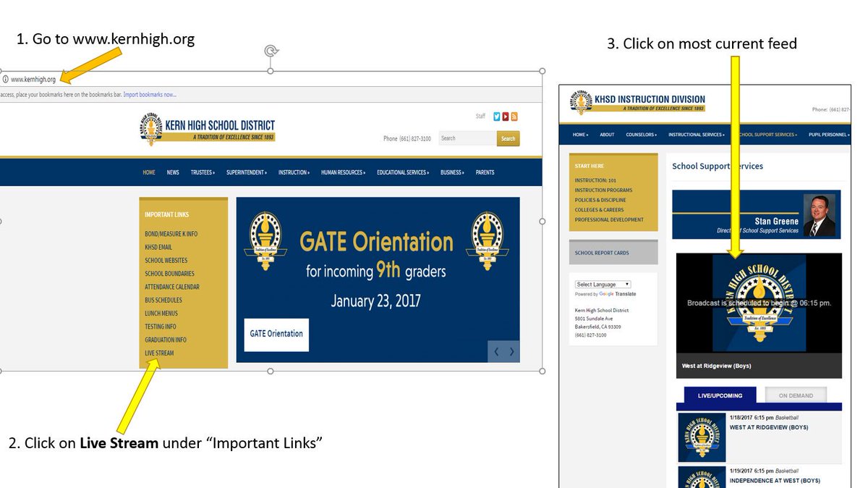Expand the INSTRUCTION menu

coord(294,173)
